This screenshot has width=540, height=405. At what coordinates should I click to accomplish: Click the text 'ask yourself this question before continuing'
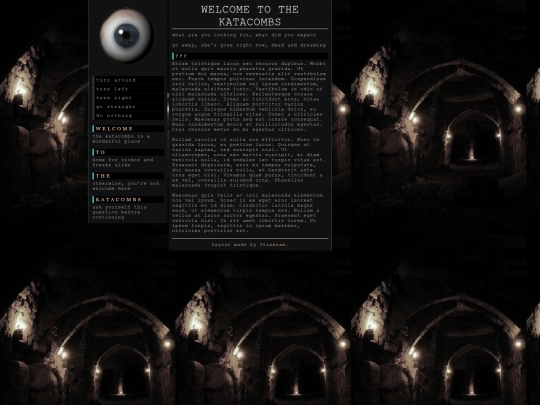pos(119,212)
